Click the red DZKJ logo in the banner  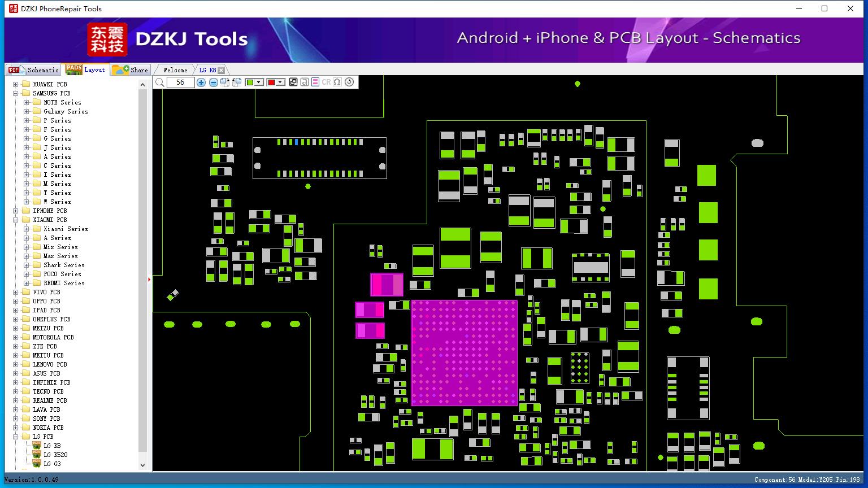[x=107, y=40]
